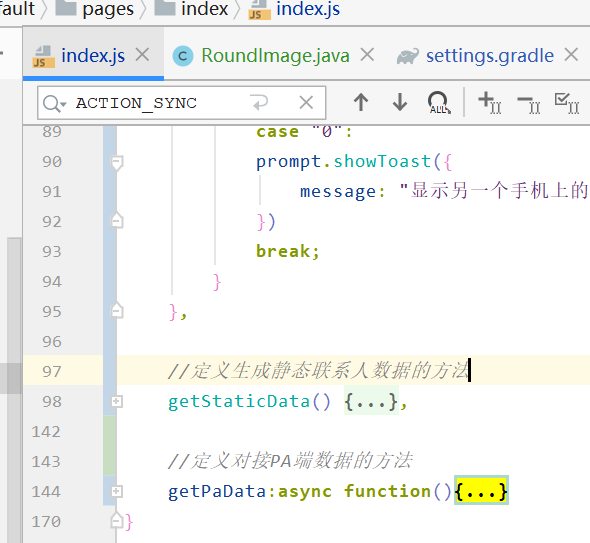
Task: Close the index.js tab
Action: click(x=143, y=55)
